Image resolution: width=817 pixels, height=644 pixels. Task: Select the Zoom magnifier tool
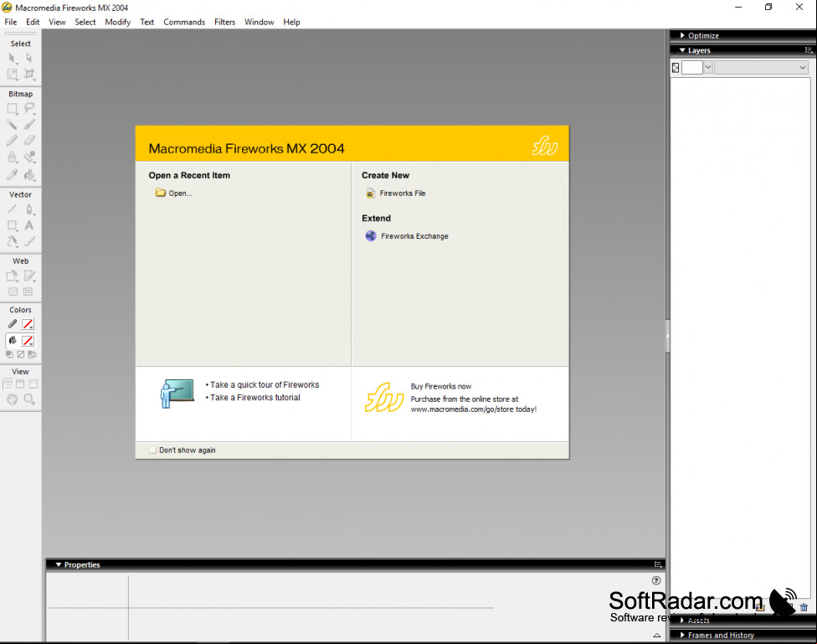[29, 399]
